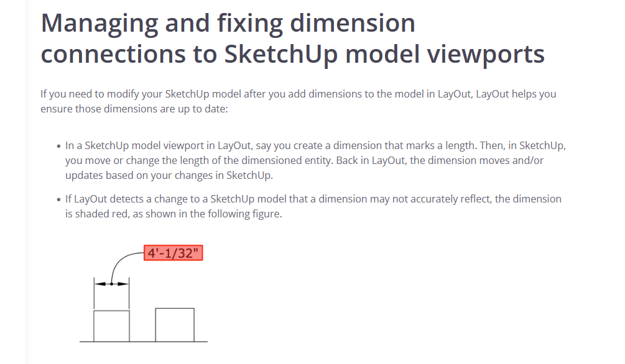Click the red 4'-1/32" dimension label

pyautogui.click(x=174, y=253)
